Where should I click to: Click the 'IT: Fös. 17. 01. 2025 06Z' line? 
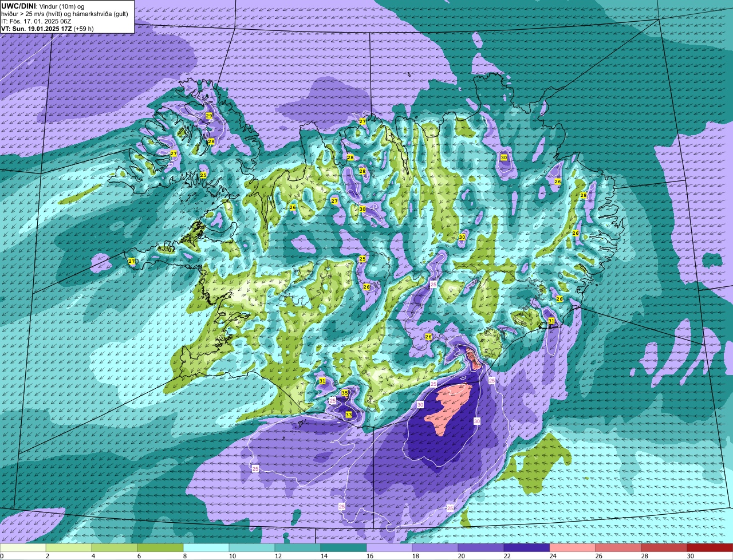[x=36, y=21]
